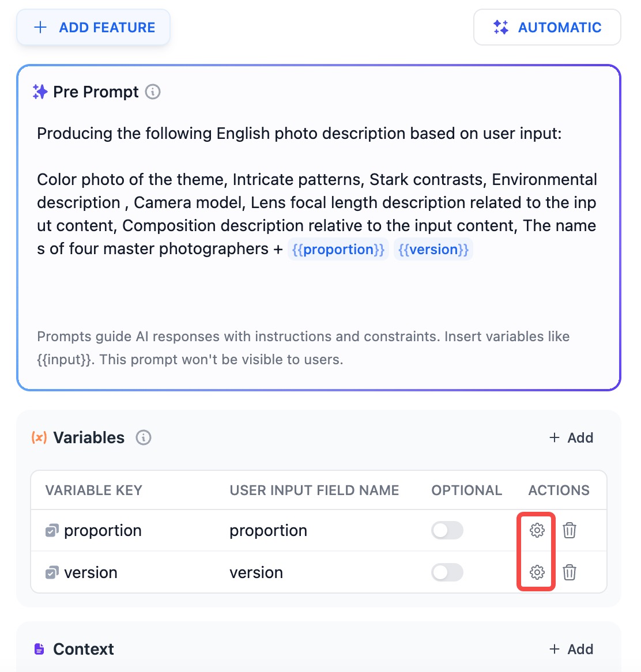Delete the proportion variable
The height and width of the screenshot is (672, 641).
[570, 530]
